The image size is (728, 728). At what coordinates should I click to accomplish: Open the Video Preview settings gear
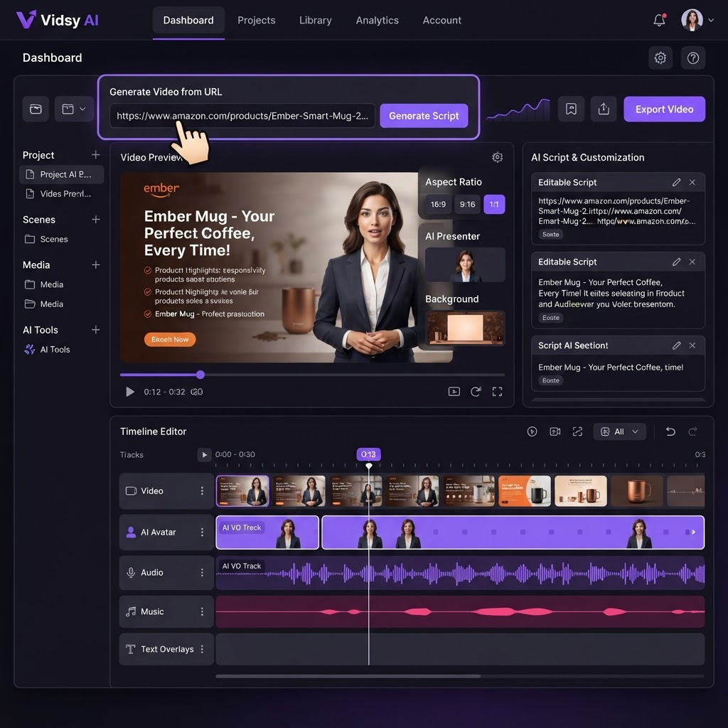(x=497, y=157)
